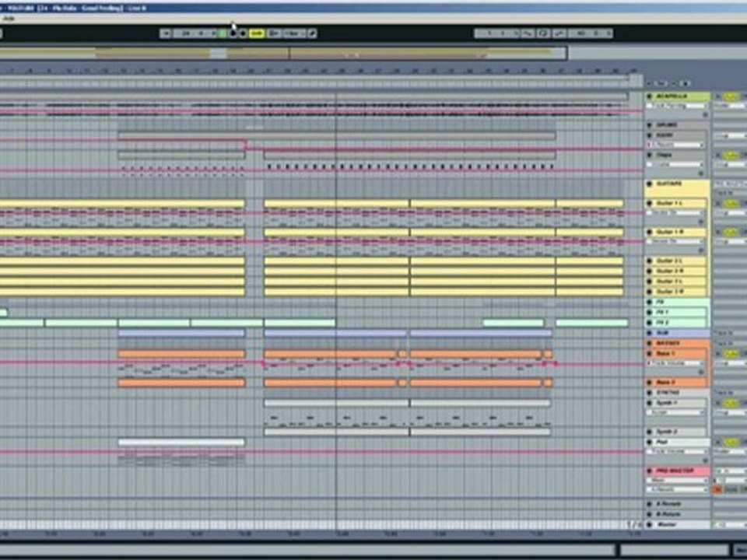Open PRE-MASTER device chooser dropdown
747x560 pixels.
(x=675, y=481)
